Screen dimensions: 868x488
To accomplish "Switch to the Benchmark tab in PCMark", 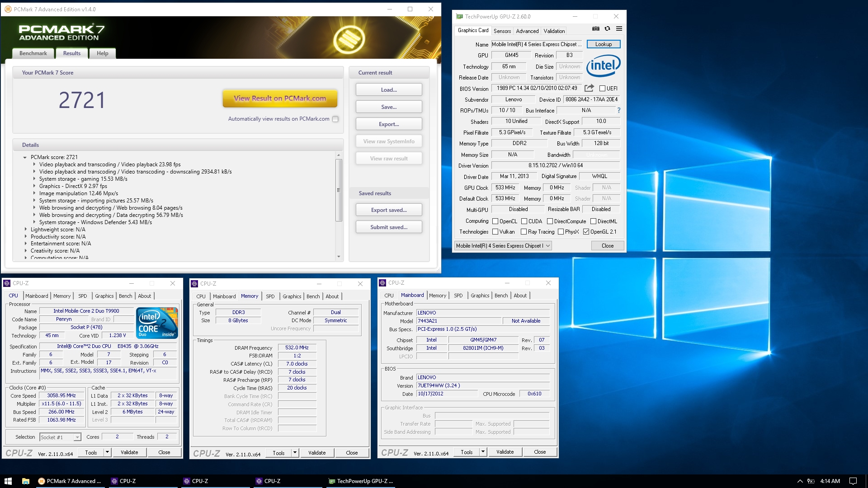I will pos(33,53).
